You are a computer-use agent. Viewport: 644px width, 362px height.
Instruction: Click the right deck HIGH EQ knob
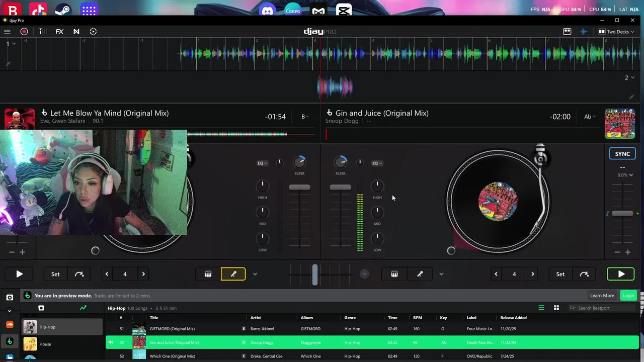coord(377,186)
